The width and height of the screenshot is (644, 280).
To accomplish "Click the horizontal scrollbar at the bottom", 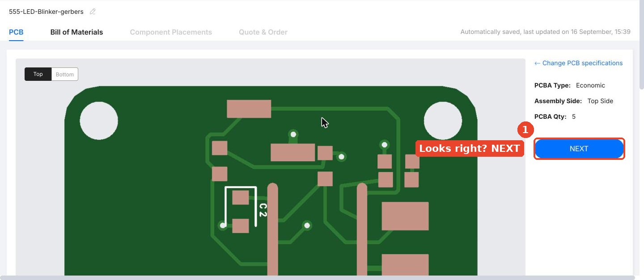I will tap(318, 278).
